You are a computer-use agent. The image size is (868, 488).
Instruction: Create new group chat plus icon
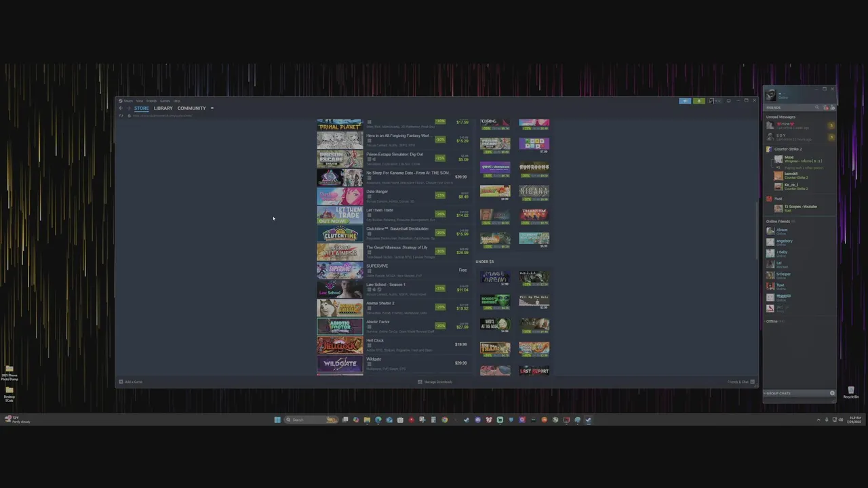coord(832,393)
